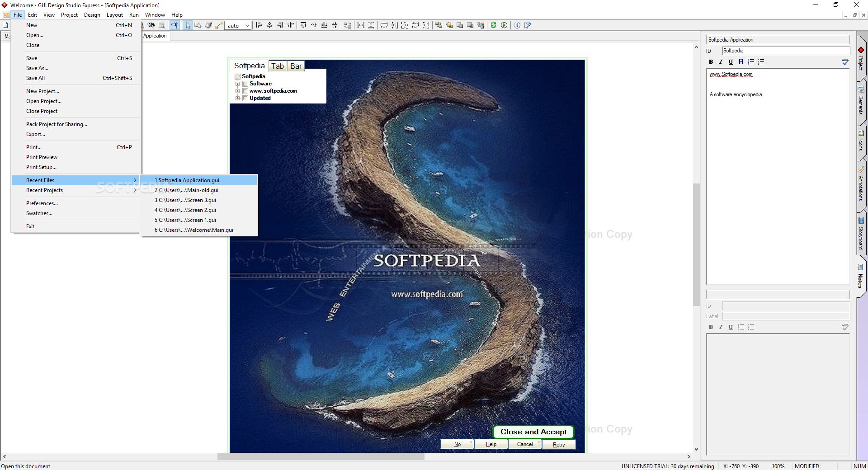Choose Pack Project for Sharing

click(x=75, y=124)
